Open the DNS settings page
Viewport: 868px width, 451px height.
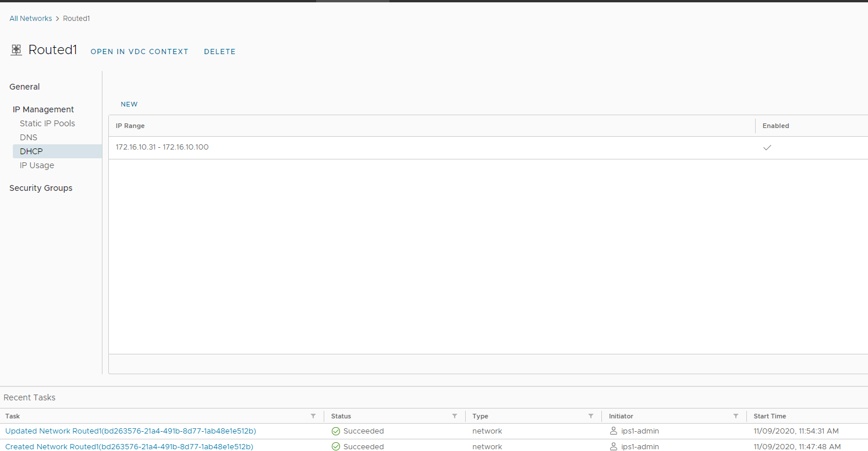tap(29, 137)
